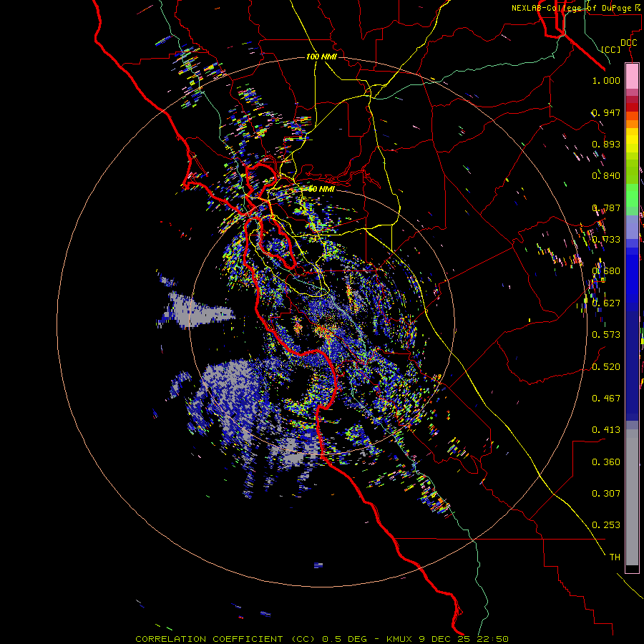
Task: Click the DCC label above the color scale
Action: point(629,43)
